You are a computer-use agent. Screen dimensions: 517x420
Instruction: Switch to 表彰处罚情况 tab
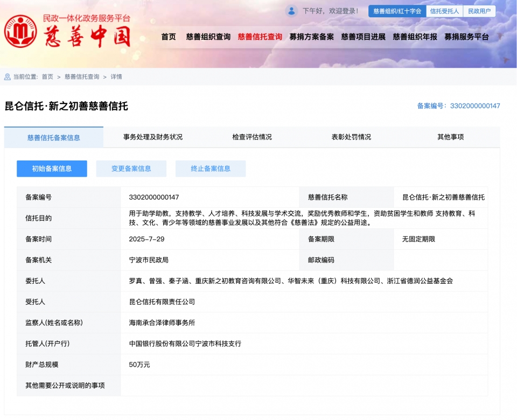(x=351, y=137)
